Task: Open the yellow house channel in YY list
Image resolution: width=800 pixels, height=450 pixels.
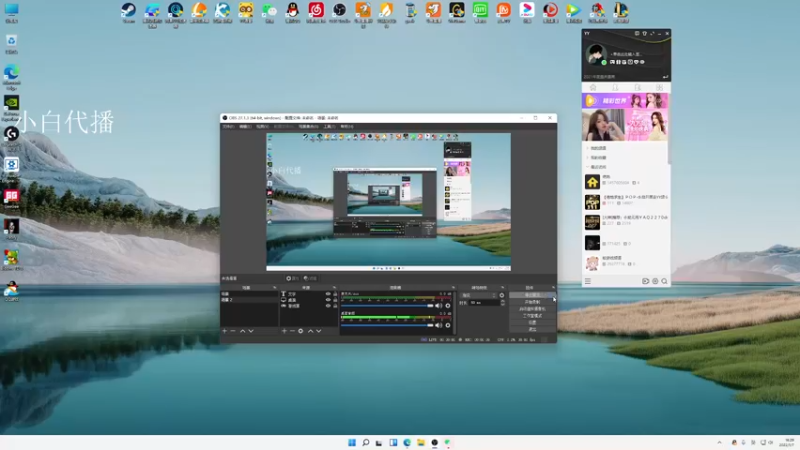Action: pyautogui.click(x=626, y=181)
